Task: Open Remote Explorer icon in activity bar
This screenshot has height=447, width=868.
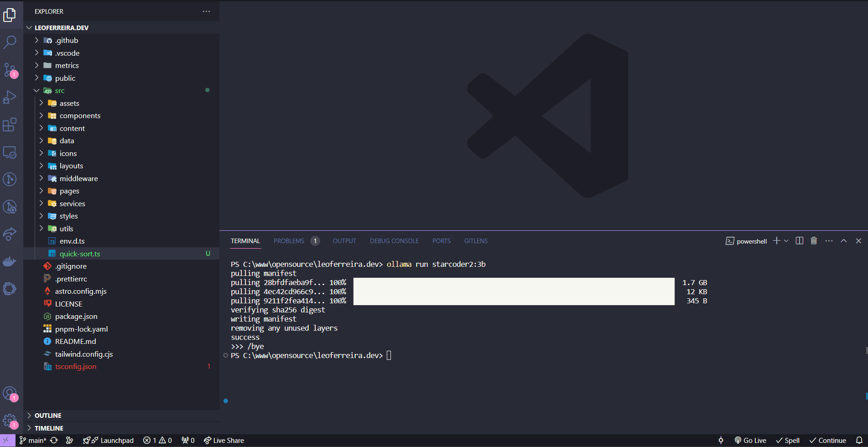Action: tap(10, 152)
